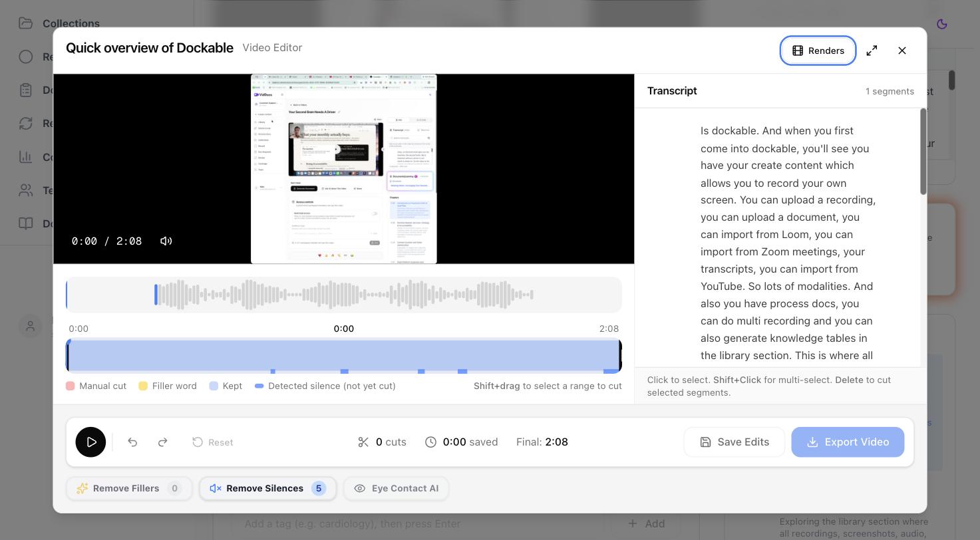Click the scissors cuts icon

coord(363,442)
